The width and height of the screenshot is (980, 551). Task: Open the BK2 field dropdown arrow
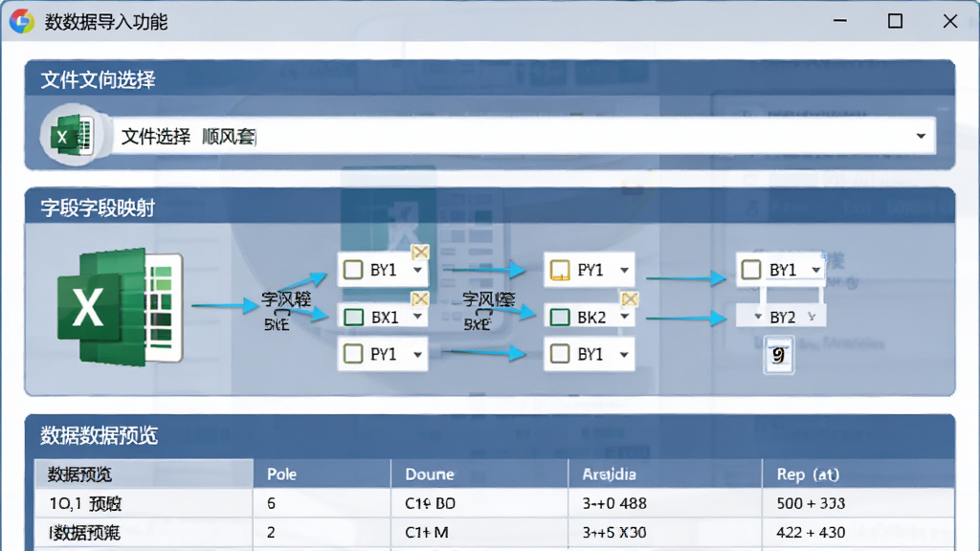[x=624, y=317]
